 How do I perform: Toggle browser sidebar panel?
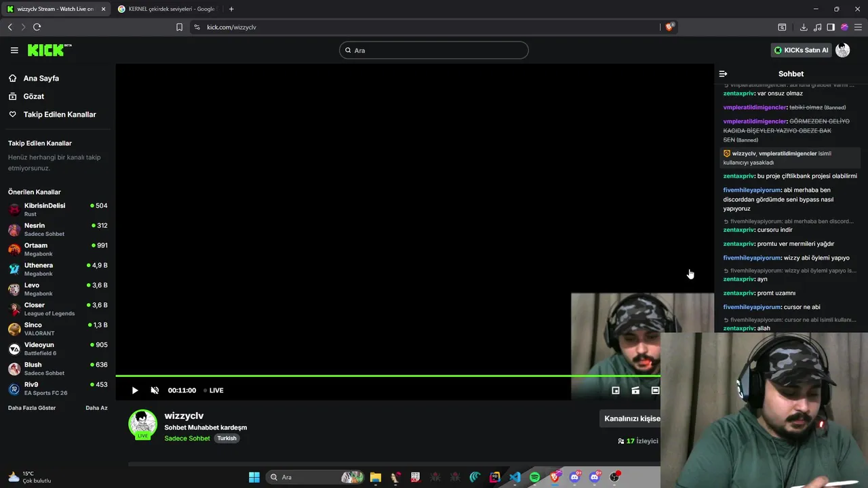831,27
